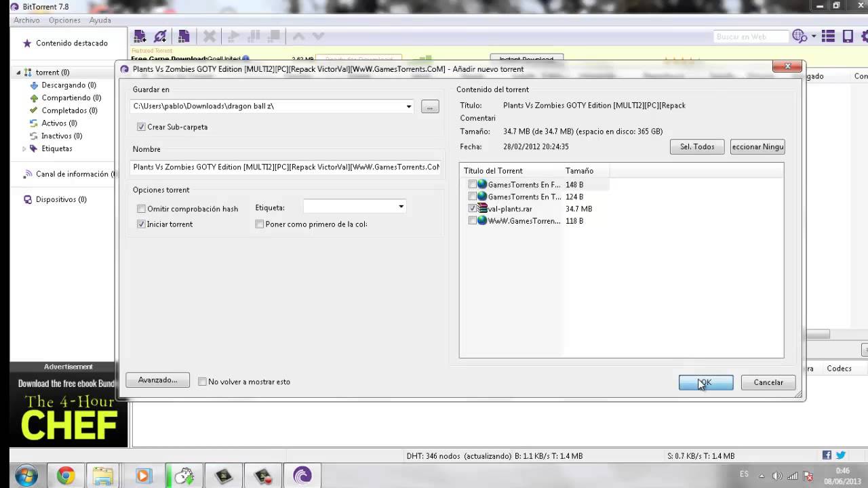
Task: Click the Avanzado... button
Action: coord(157,380)
